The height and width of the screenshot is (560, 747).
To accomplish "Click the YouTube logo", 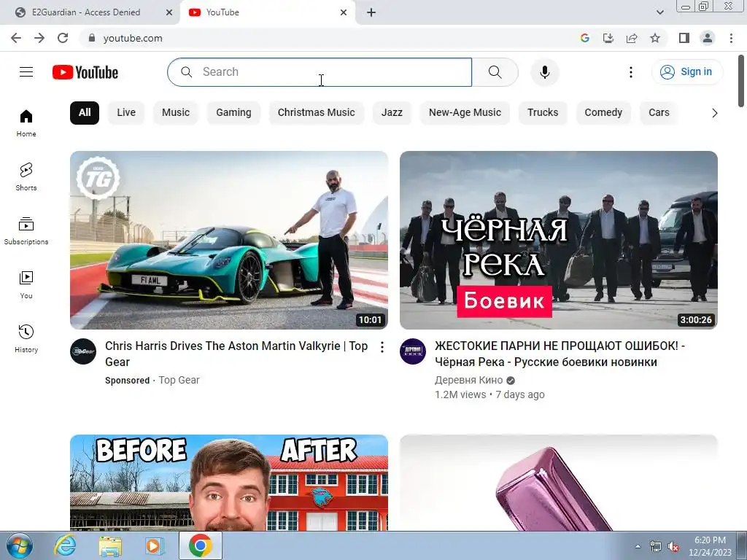I will click(85, 72).
